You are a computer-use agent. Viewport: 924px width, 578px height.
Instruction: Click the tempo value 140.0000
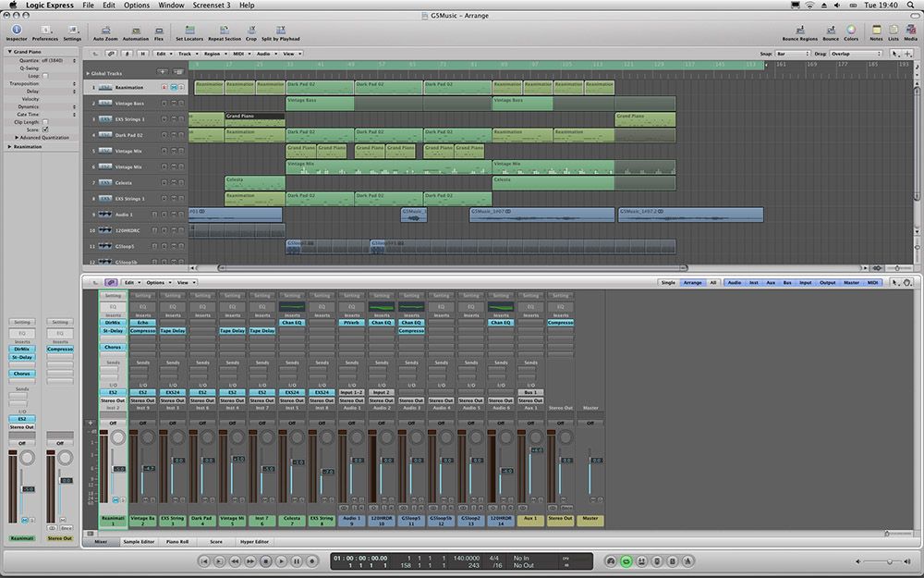click(466, 558)
